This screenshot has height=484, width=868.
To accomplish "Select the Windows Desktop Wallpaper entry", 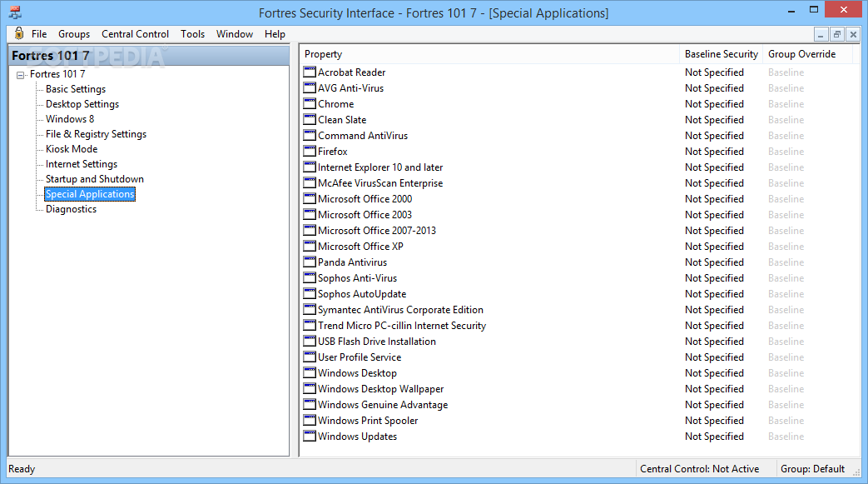I will [380, 389].
